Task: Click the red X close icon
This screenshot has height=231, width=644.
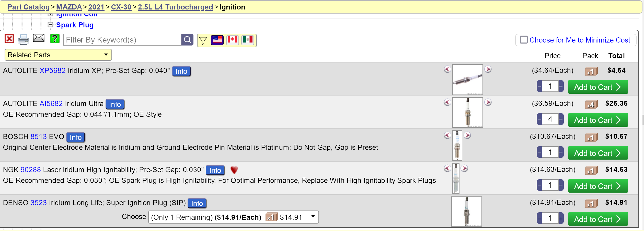Action: coord(9,39)
